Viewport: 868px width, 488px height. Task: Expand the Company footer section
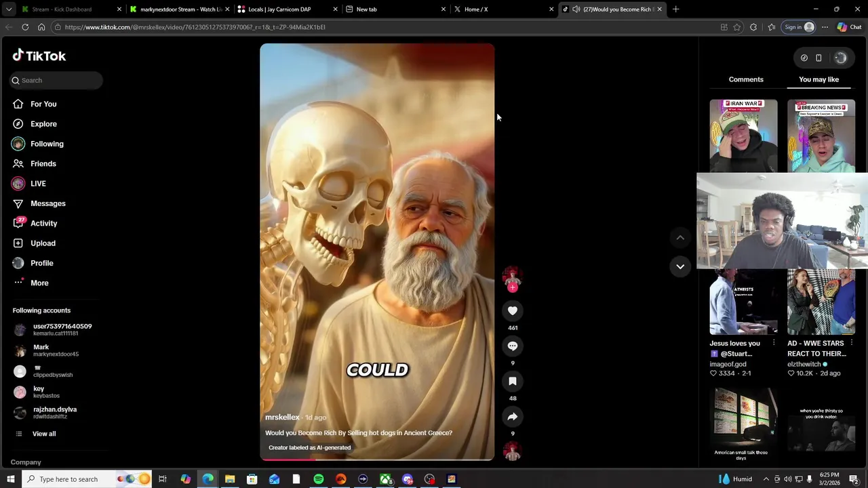26,462
